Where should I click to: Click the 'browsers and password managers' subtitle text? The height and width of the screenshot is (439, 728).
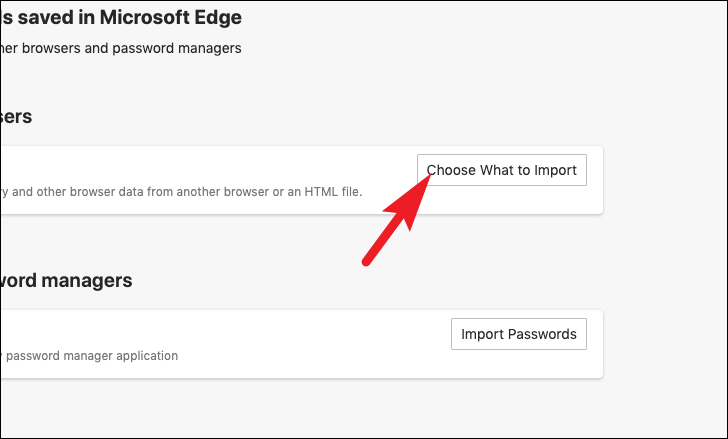point(121,48)
